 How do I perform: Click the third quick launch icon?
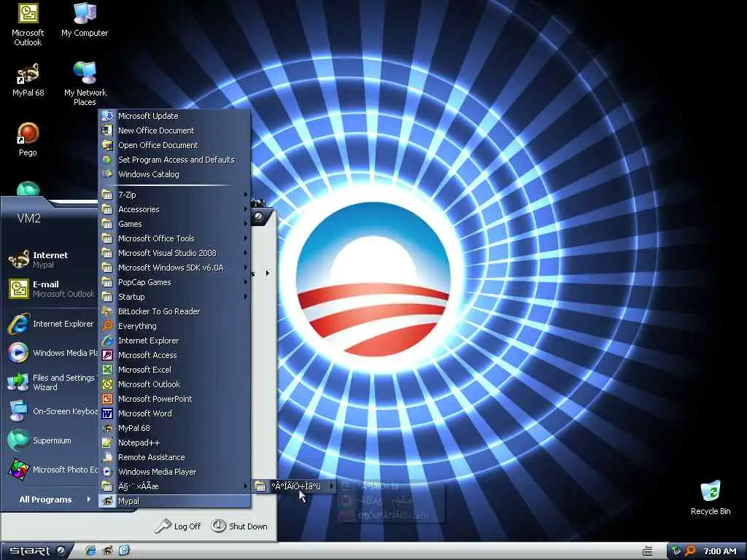pyautogui.click(x=124, y=551)
